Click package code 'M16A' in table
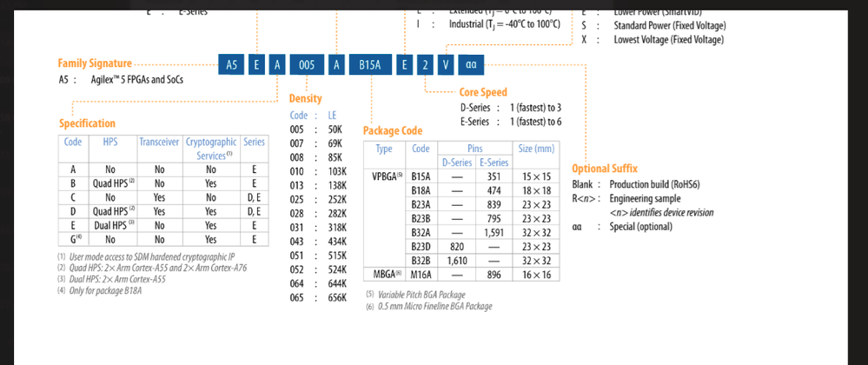Screen dimensions: 868x365 click(421, 274)
